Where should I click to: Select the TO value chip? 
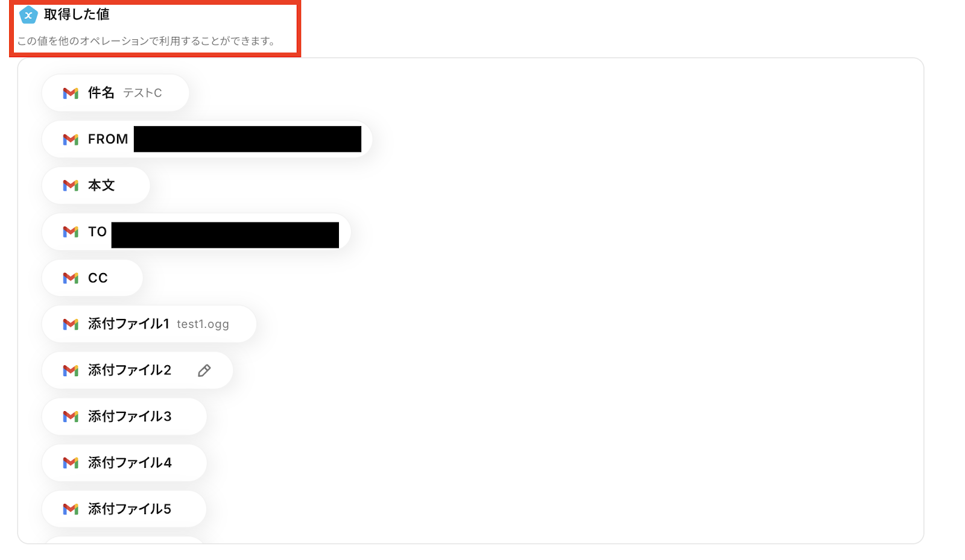coord(196,231)
